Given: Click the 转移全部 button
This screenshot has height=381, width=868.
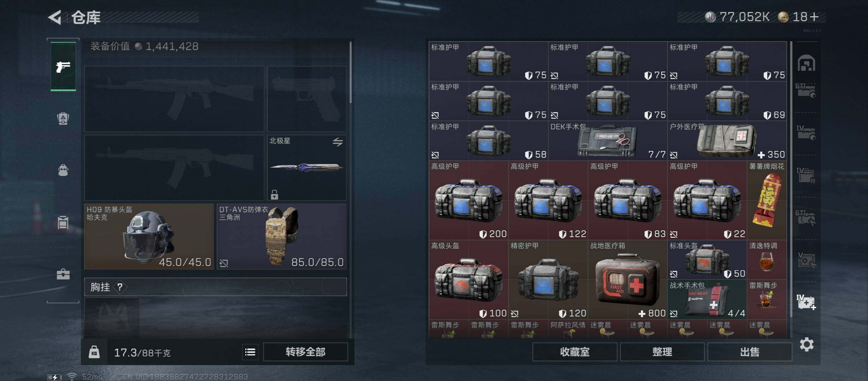Looking at the screenshot, I should click(306, 352).
